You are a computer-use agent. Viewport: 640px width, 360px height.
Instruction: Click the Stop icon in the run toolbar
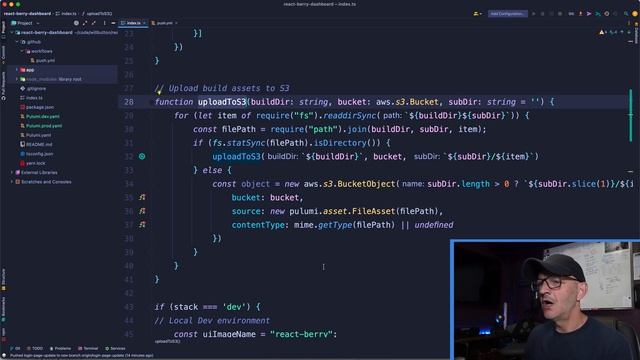pyautogui.click(x=560, y=14)
